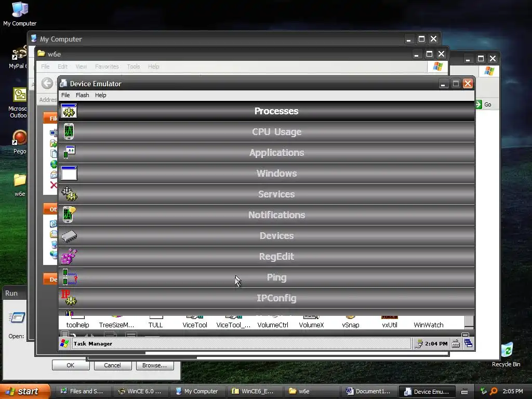Switch to Files and S... taskbar item
Screen dimensions: 532x399
point(83,391)
